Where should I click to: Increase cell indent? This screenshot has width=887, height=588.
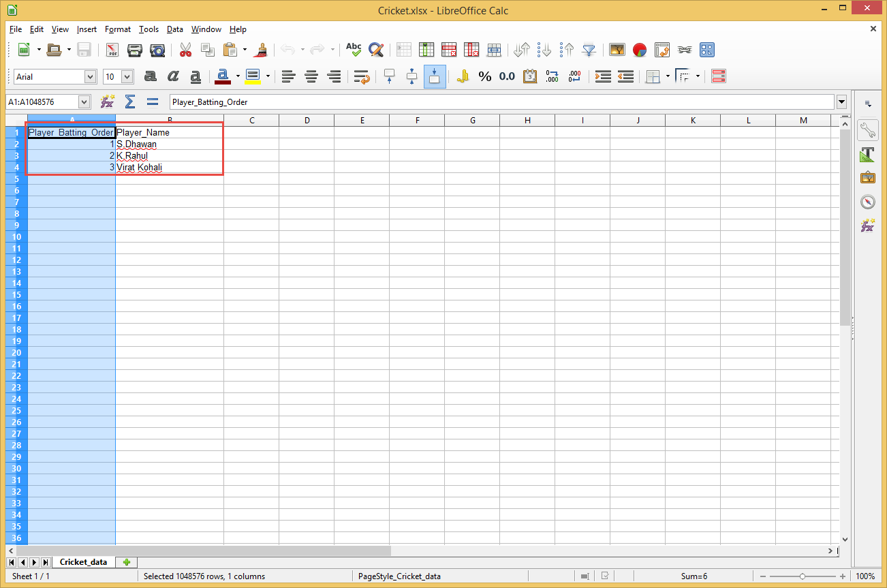coord(603,76)
